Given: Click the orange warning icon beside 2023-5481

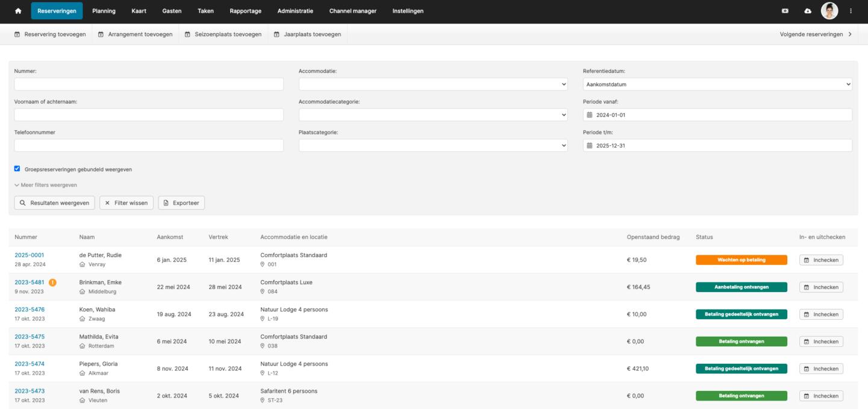Looking at the screenshot, I should click(x=52, y=283).
